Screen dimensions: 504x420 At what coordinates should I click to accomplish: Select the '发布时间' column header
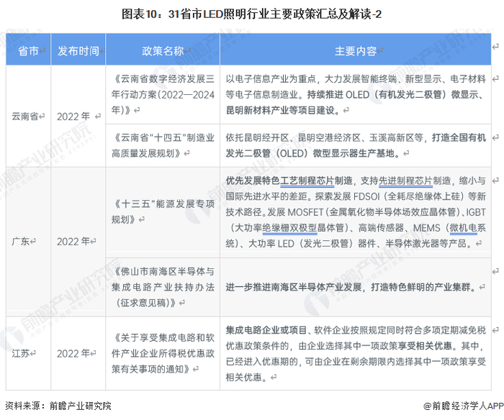pos(78,50)
